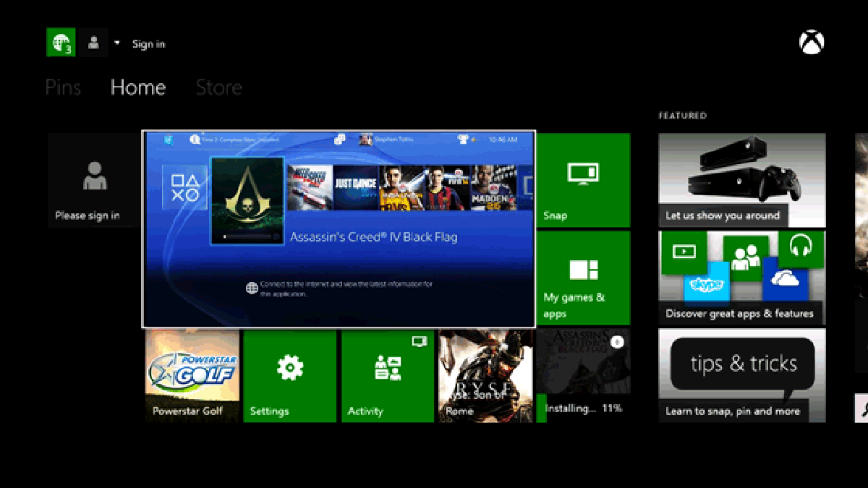Select the Madden 25 game cover
Image resolution: width=868 pixels, height=488 pixels.
click(x=493, y=188)
